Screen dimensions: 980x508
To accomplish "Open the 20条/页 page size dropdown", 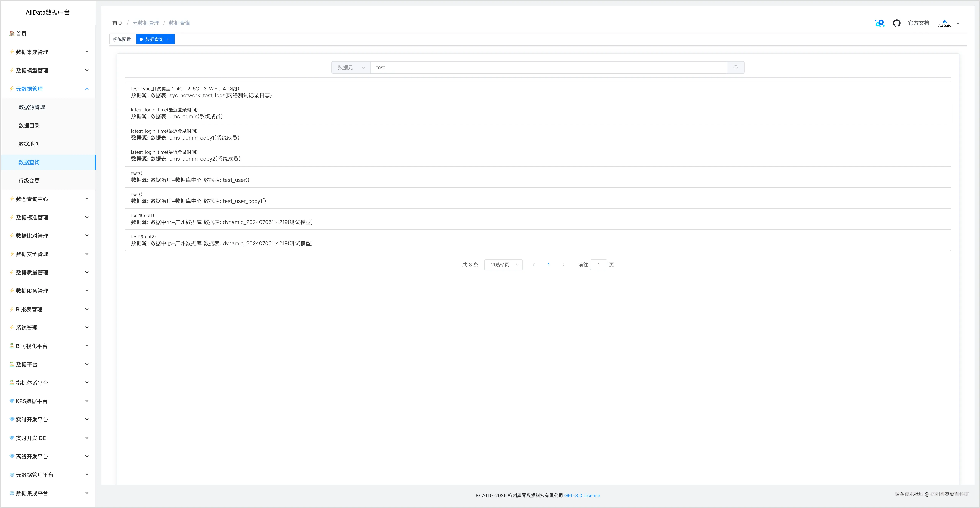I will click(x=503, y=265).
